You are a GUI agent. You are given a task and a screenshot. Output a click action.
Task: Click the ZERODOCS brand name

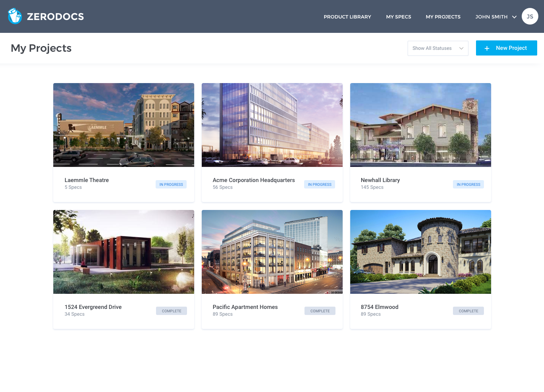(56, 17)
